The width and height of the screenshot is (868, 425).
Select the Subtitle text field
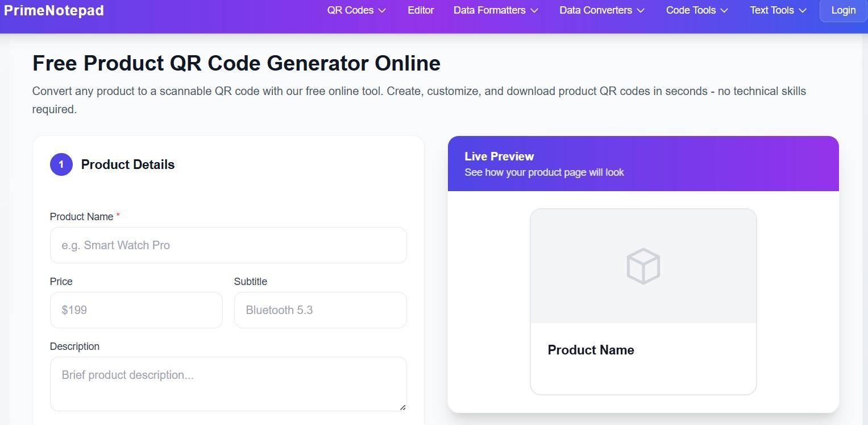320,310
